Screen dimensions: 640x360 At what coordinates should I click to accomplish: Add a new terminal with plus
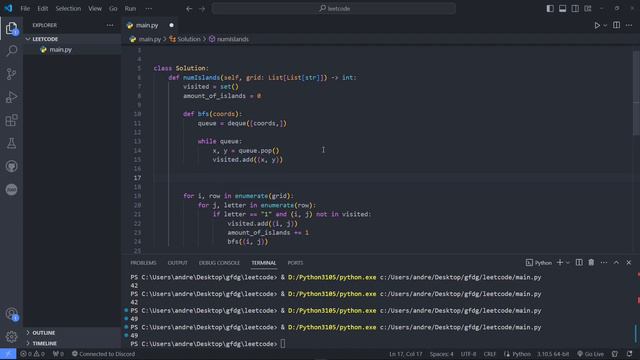560,262
